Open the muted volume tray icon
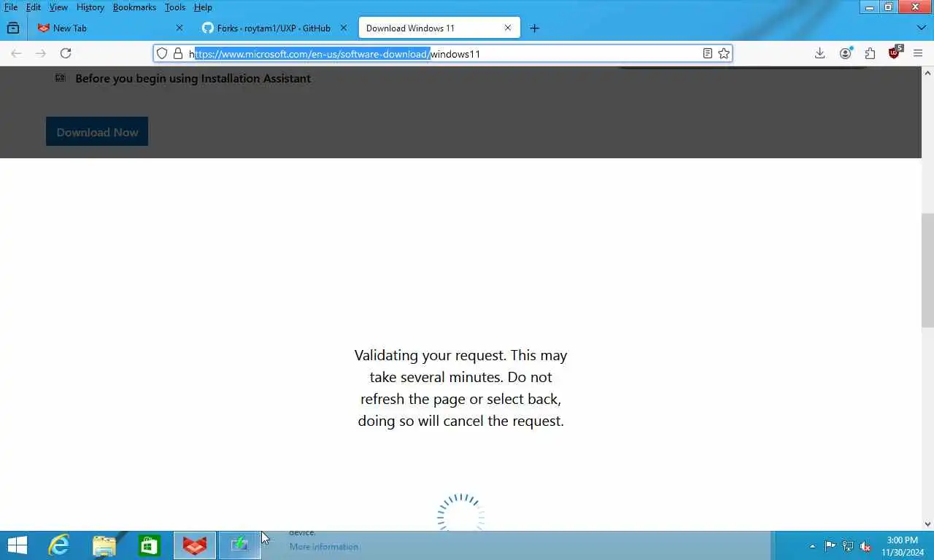This screenshot has width=934, height=560. pyautogui.click(x=865, y=546)
